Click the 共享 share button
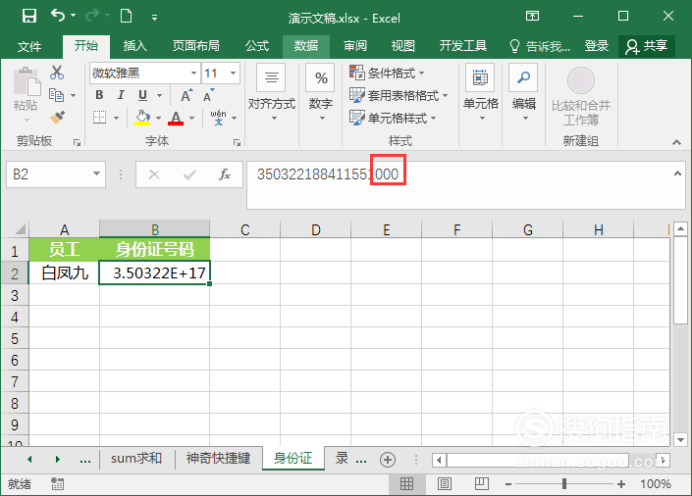 pyautogui.click(x=647, y=46)
